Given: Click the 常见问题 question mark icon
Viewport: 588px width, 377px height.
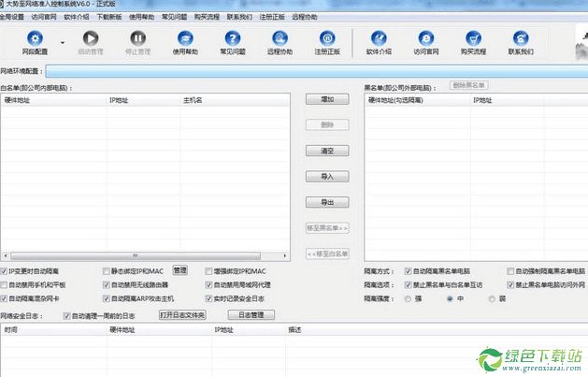Looking at the screenshot, I should 233,38.
